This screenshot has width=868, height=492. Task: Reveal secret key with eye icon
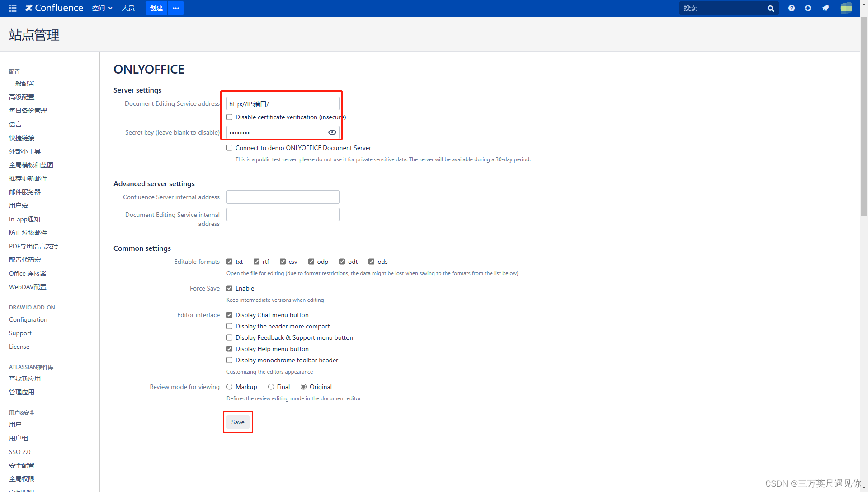[x=332, y=132]
